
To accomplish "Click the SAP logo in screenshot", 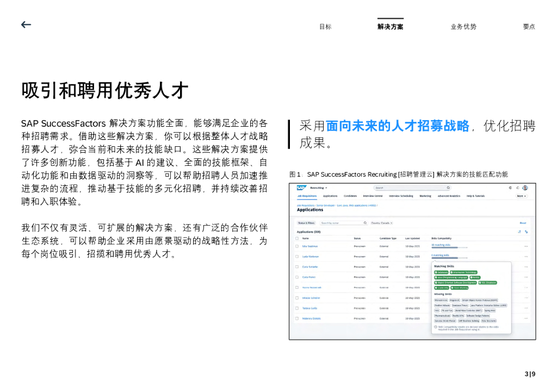I will click(300, 188).
